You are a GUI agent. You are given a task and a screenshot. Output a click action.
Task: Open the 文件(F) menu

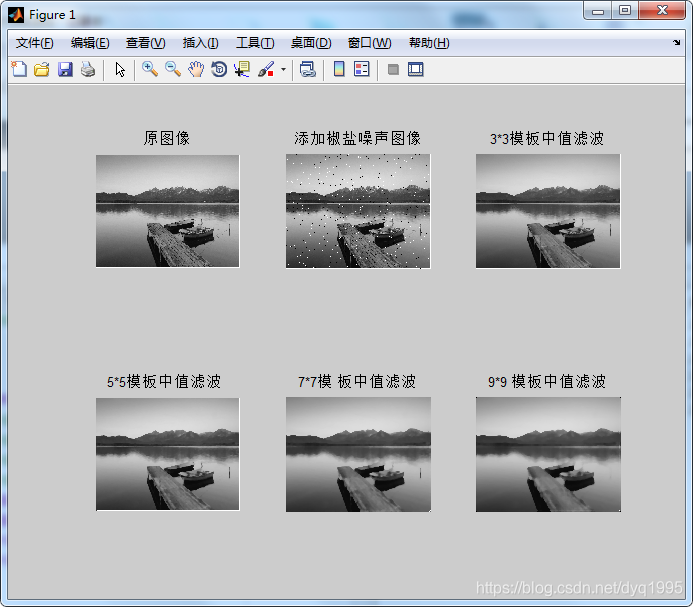pos(34,43)
